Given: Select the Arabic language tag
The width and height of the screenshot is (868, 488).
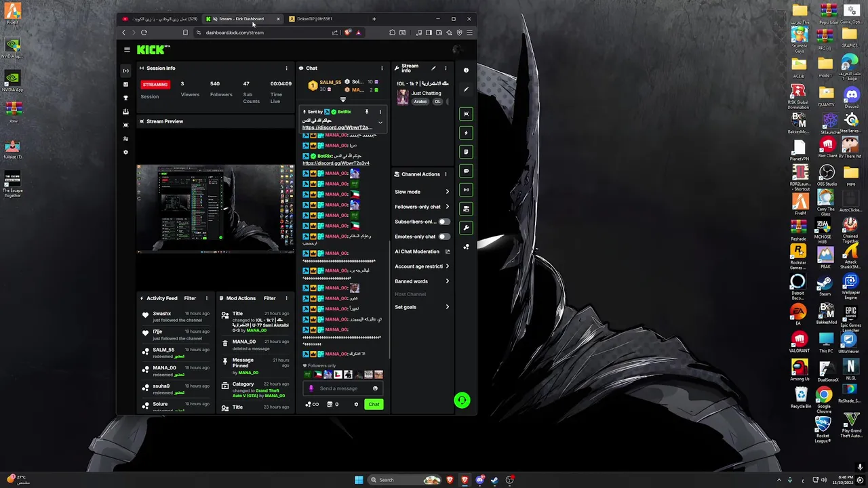Looking at the screenshot, I should coord(420,102).
